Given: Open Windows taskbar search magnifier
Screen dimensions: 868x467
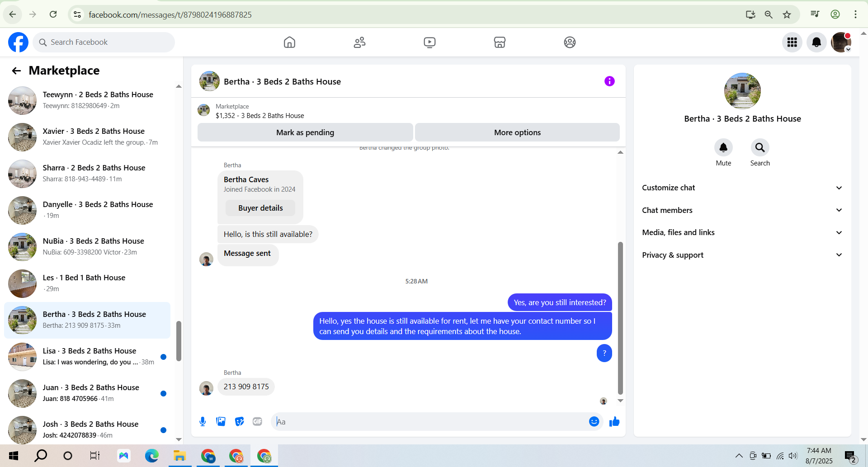Looking at the screenshot, I should pyautogui.click(x=41, y=456).
